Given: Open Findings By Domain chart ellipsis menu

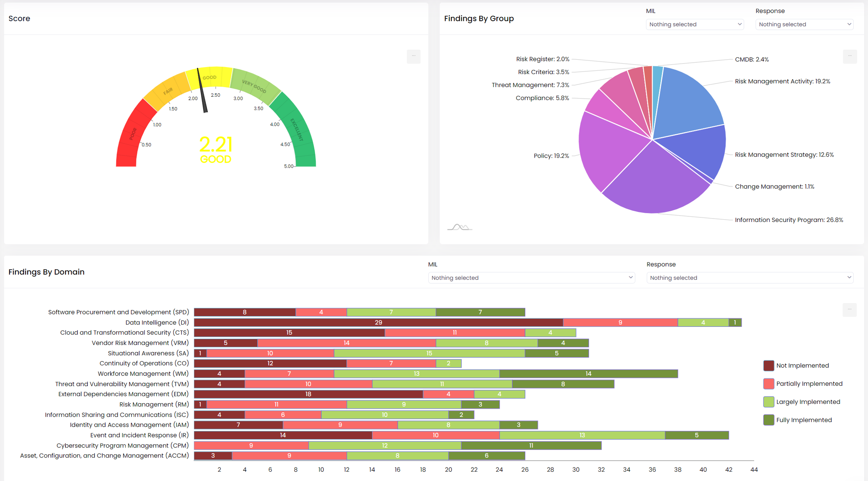Looking at the screenshot, I should (x=849, y=309).
